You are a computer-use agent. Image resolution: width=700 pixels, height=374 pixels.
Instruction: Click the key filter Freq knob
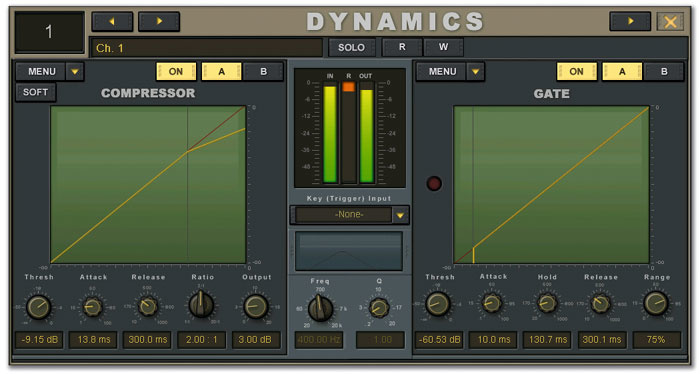[320, 308]
